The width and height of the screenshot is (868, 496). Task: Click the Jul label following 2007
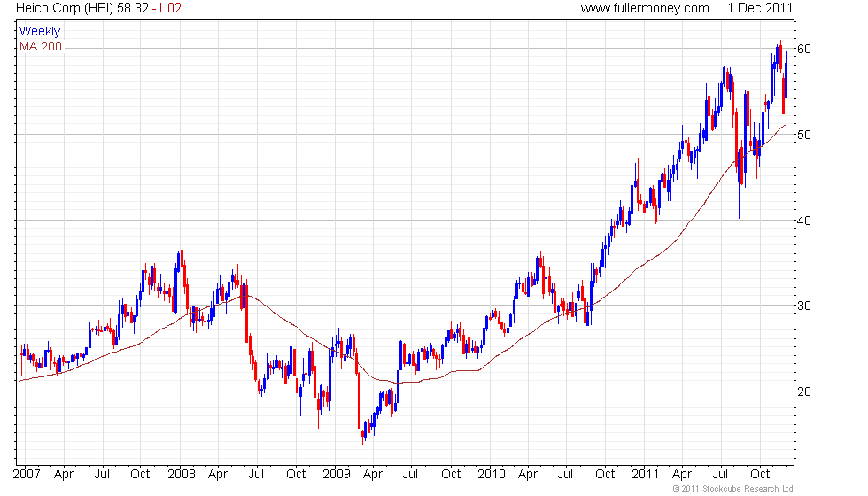pyautogui.click(x=102, y=474)
